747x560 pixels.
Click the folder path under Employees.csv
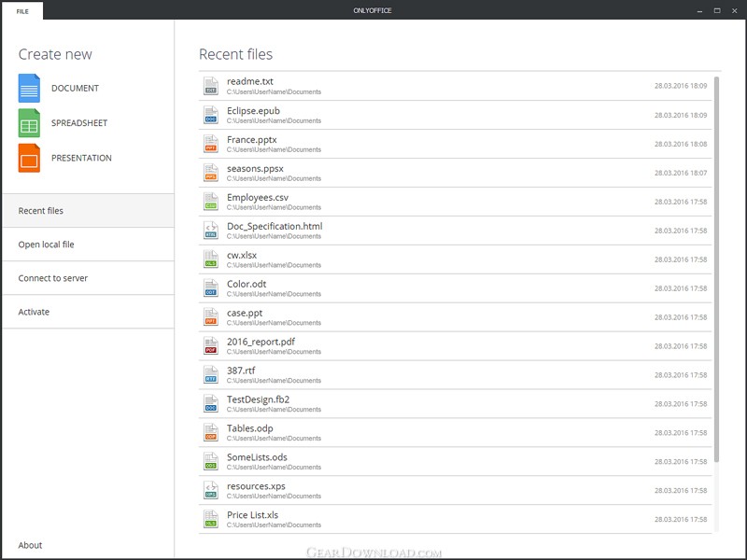click(274, 207)
